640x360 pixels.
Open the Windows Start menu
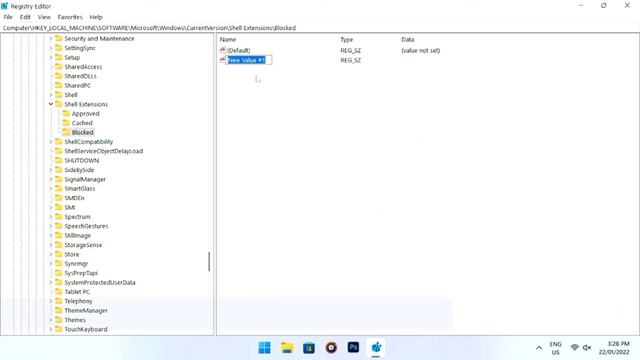coord(264,348)
